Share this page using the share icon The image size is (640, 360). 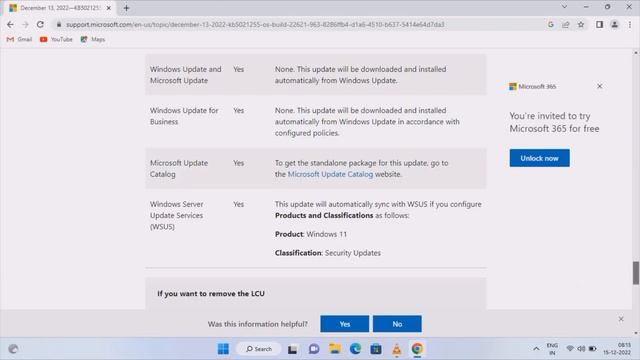[566, 24]
